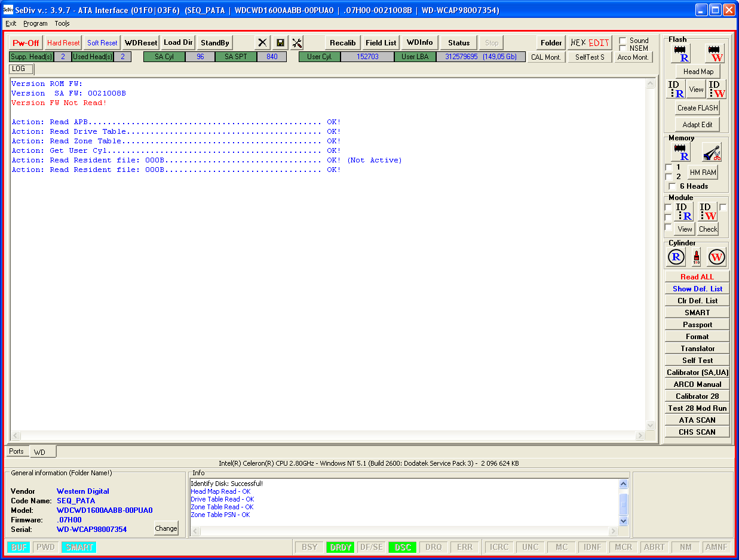Click the Cylinder write W icon
739x560 pixels.
pyautogui.click(x=716, y=257)
